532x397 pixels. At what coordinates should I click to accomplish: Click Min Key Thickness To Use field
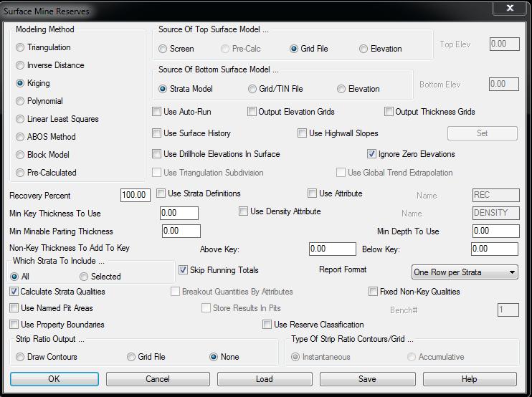tap(179, 214)
